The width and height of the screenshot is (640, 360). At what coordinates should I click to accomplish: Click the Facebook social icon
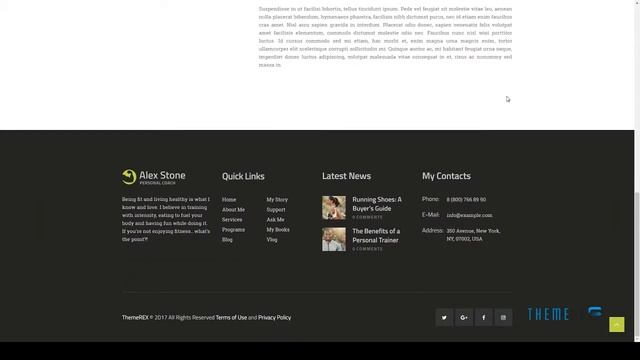pyautogui.click(x=484, y=317)
